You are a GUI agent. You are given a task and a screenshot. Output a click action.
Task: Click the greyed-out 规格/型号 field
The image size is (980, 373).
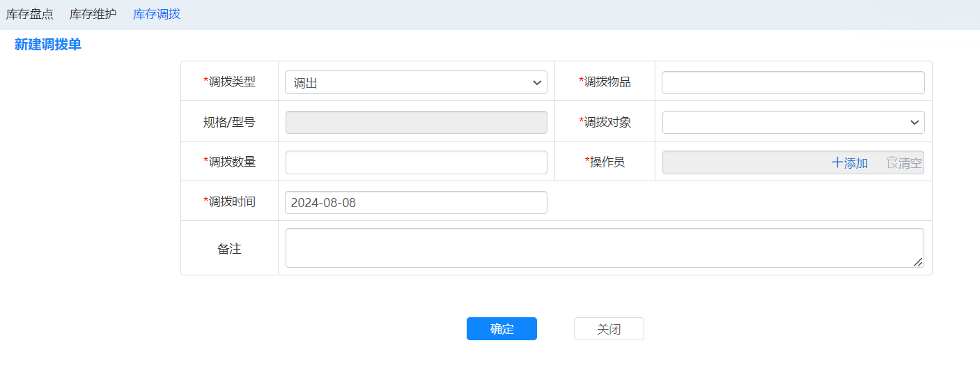click(416, 123)
